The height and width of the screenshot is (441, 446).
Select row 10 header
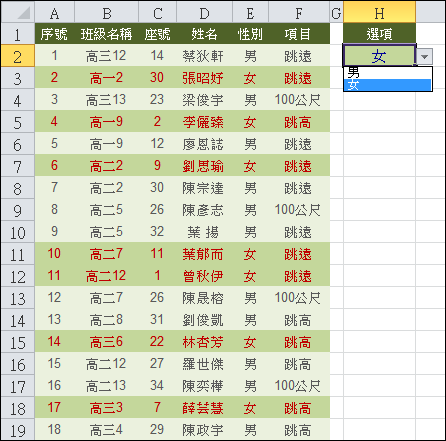click(x=17, y=232)
